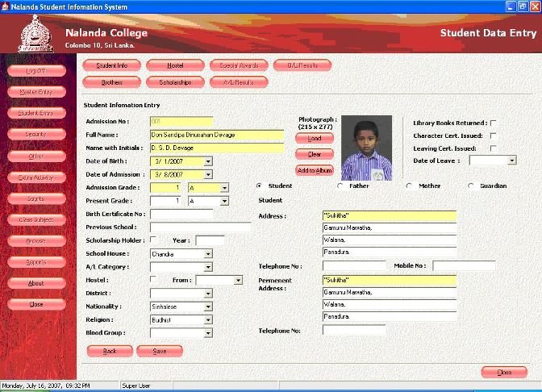Click the About sidebar button

(x=36, y=283)
